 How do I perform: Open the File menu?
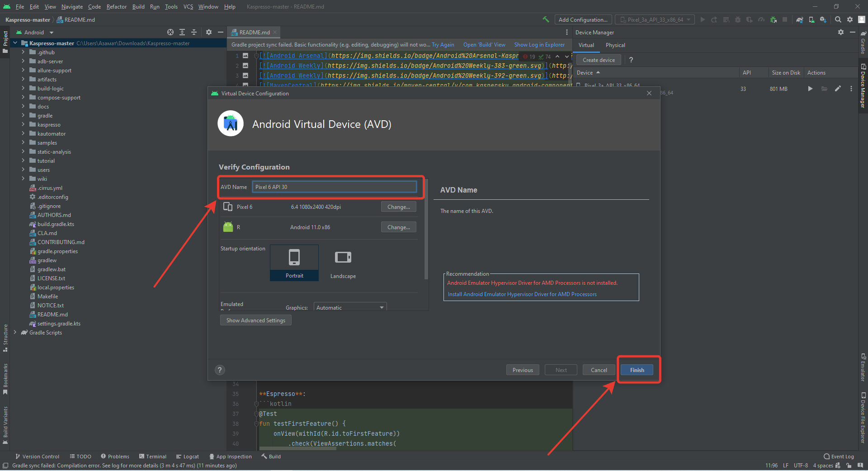point(20,6)
